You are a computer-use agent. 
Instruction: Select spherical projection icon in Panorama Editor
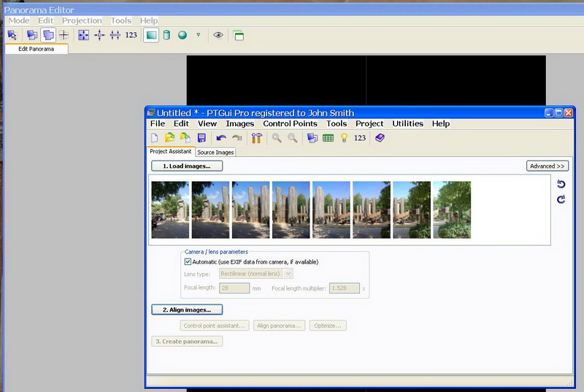pyautogui.click(x=182, y=35)
